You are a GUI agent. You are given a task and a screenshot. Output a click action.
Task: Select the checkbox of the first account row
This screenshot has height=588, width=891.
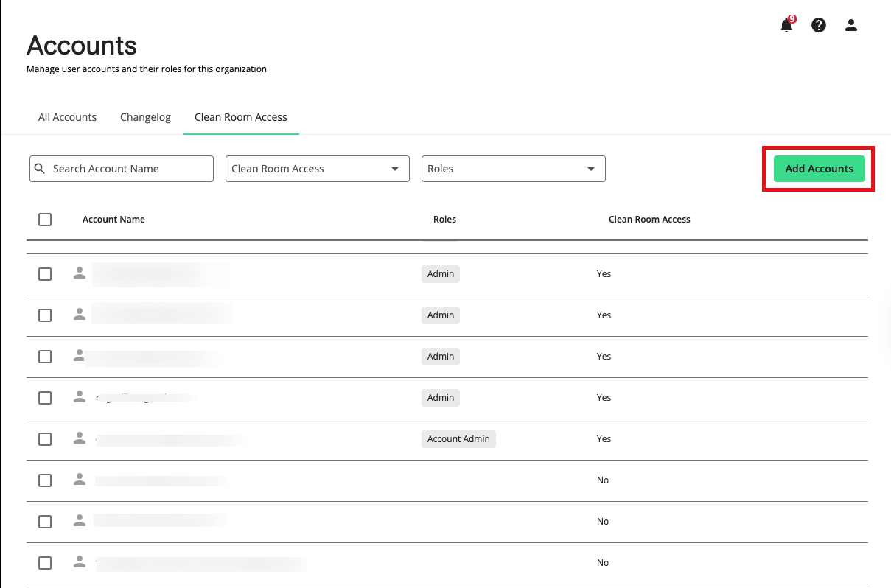pos(45,274)
